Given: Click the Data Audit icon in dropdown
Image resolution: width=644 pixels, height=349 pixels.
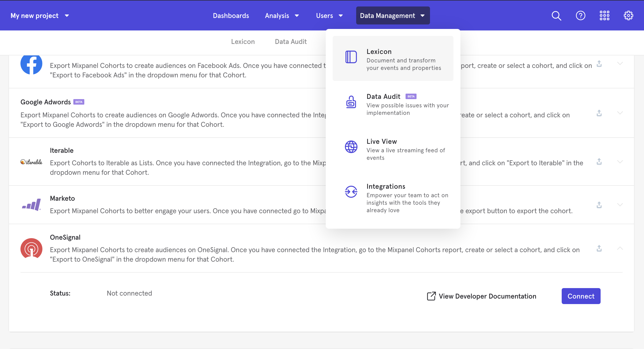Looking at the screenshot, I should (351, 102).
